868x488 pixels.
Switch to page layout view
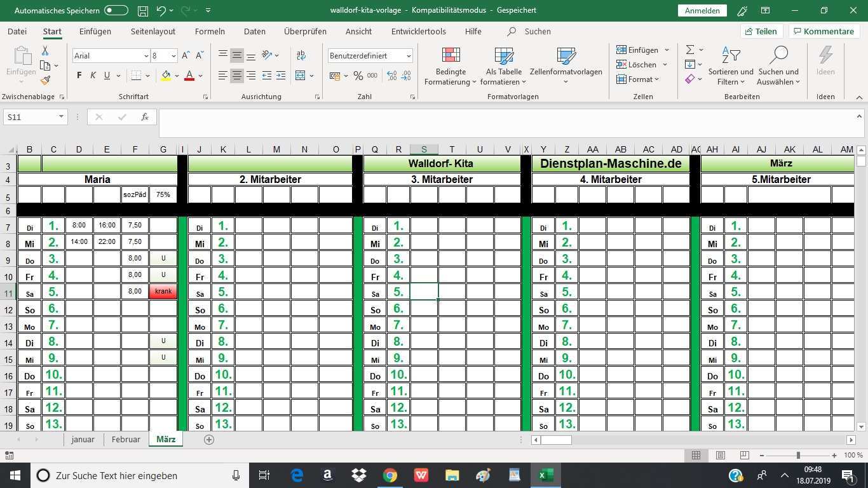point(720,455)
